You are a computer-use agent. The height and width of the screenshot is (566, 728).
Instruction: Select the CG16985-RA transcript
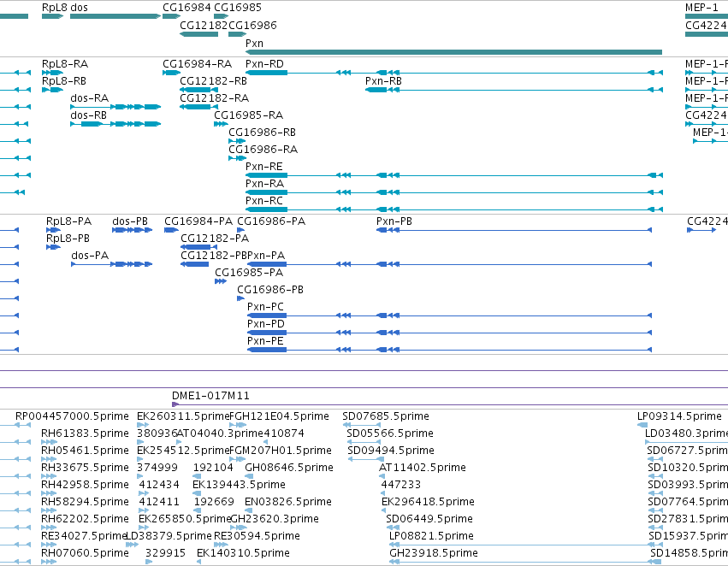click(x=221, y=124)
